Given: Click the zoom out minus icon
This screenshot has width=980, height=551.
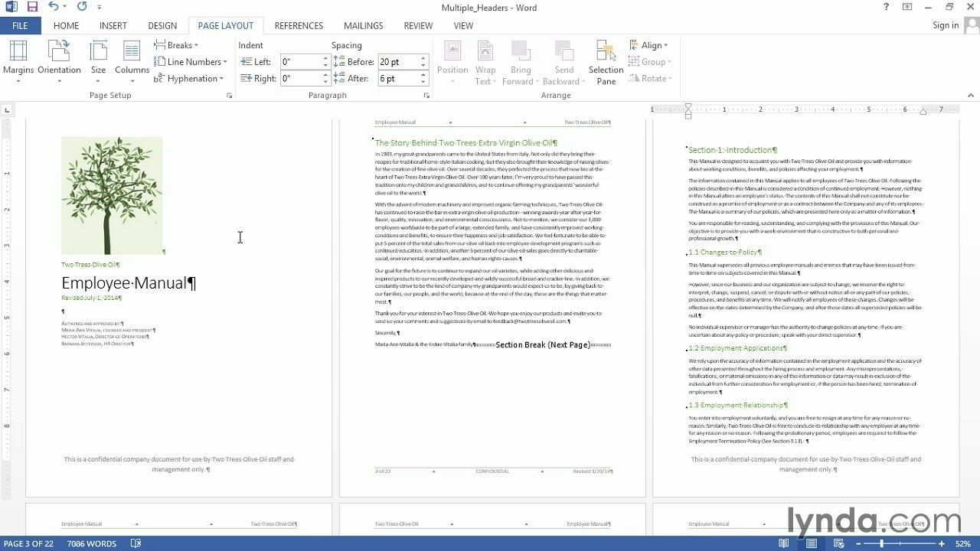Looking at the screenshot, I should tap(859, 543).
